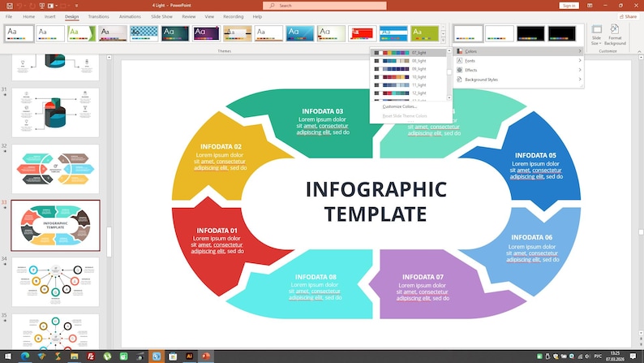Image resolution: width=644 pixels, height=363 pixels.
Task: Apply the purple theme thumbnail
Action: coord(206,33)
